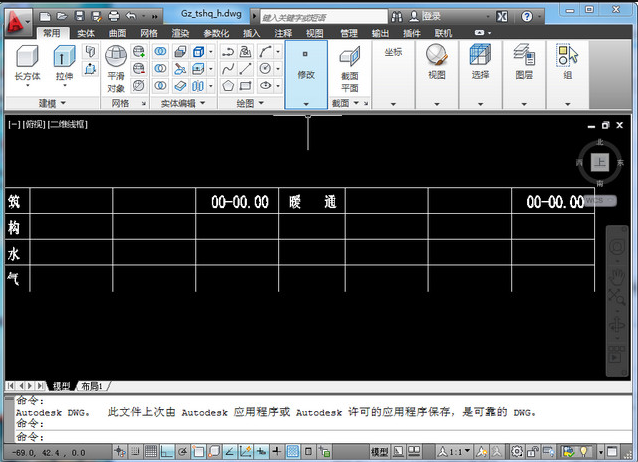Click the [二维线框] visual style label
Image resolution: width=638 pixels, height=462 pixels.
[68, 124]
